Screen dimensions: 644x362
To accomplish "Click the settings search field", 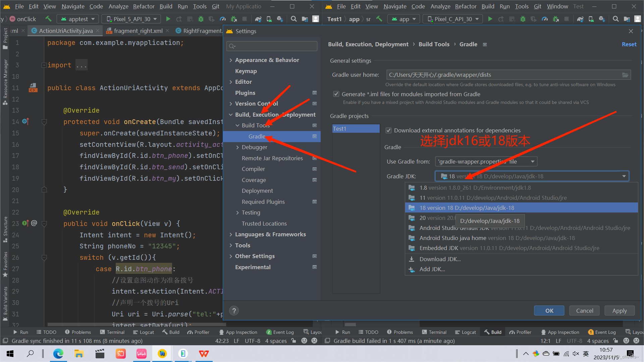I will tap(272, 46).
